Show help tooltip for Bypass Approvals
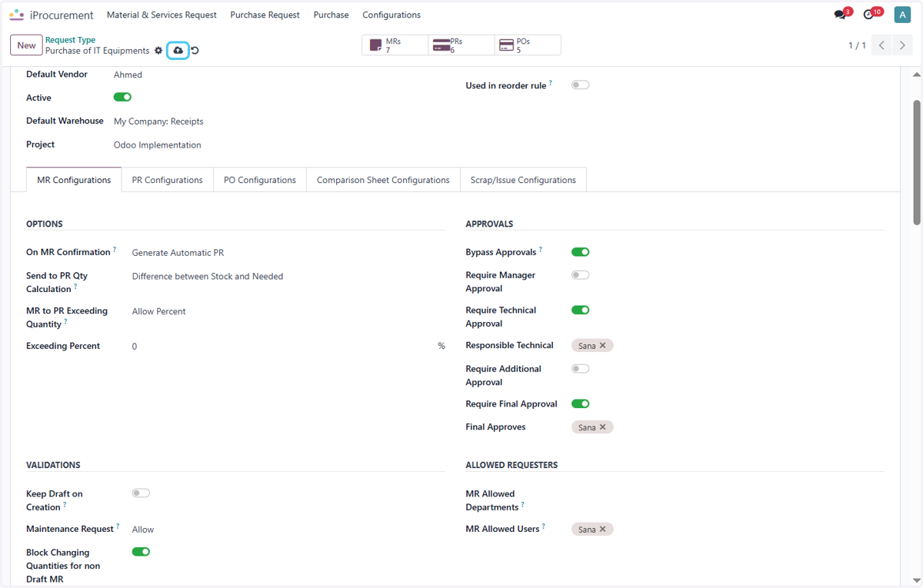This screenshot has width=923, height=588. point(541,250)
